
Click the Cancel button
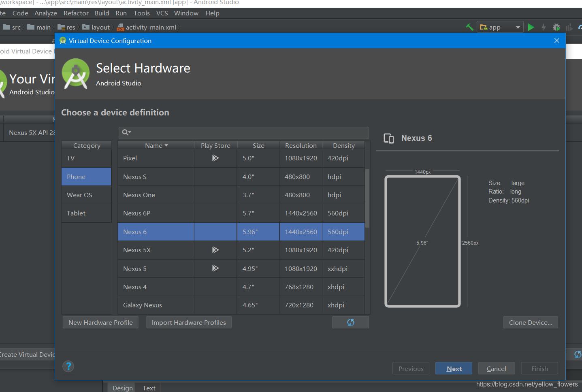497,369
